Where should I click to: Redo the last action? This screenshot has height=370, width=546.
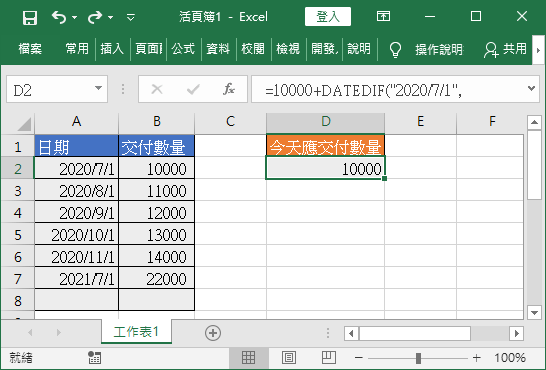pos(95,17)
